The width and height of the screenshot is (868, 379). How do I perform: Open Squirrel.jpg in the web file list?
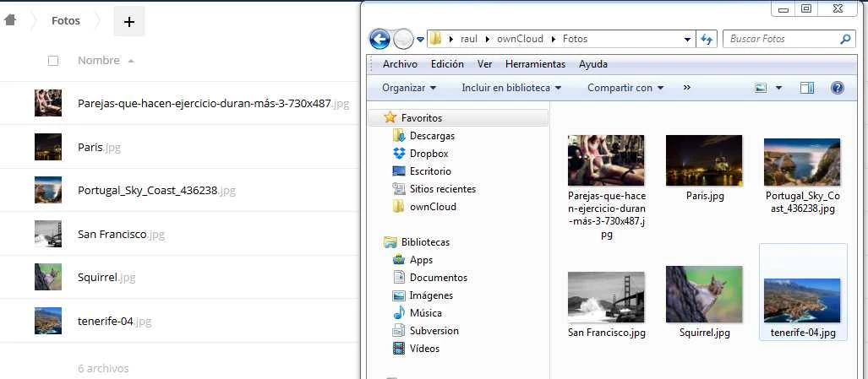pos(106,278)
